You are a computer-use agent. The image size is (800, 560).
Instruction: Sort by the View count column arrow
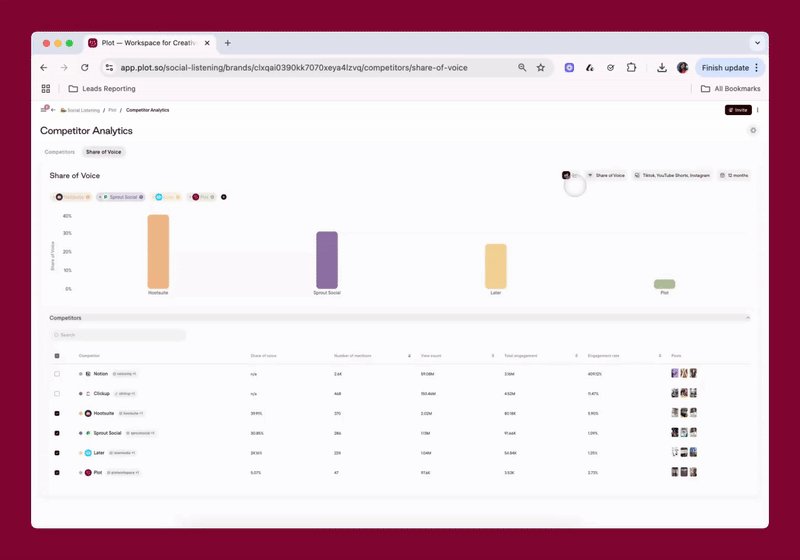click(493, 355)
